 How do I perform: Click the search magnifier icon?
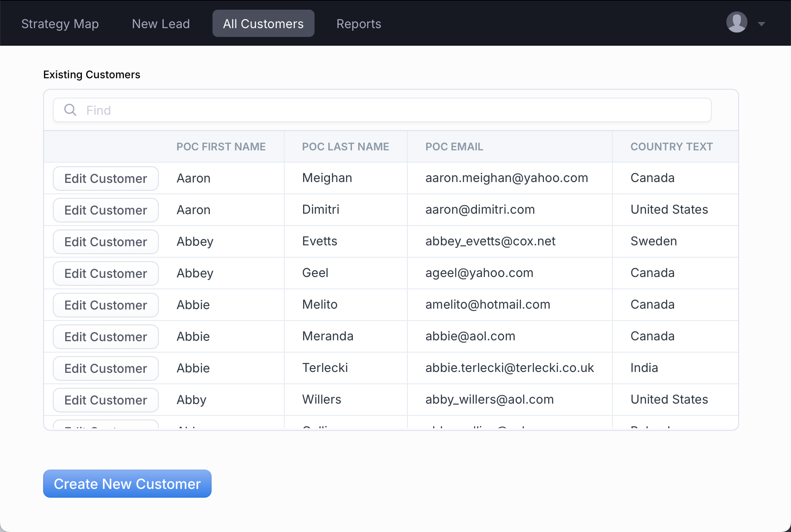(70, 110)
